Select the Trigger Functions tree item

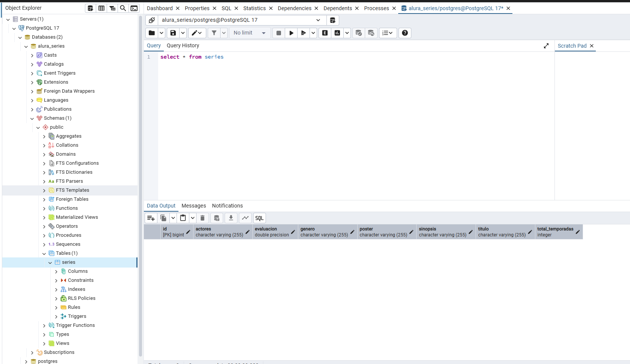click(x=75, y=325)
